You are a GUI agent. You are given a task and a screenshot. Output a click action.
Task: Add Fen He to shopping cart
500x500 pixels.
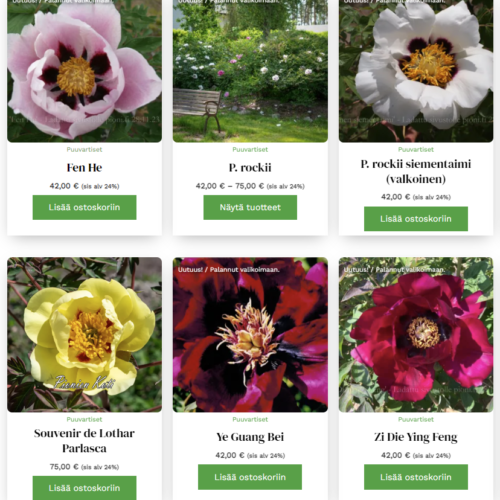[x=84, y=207]
